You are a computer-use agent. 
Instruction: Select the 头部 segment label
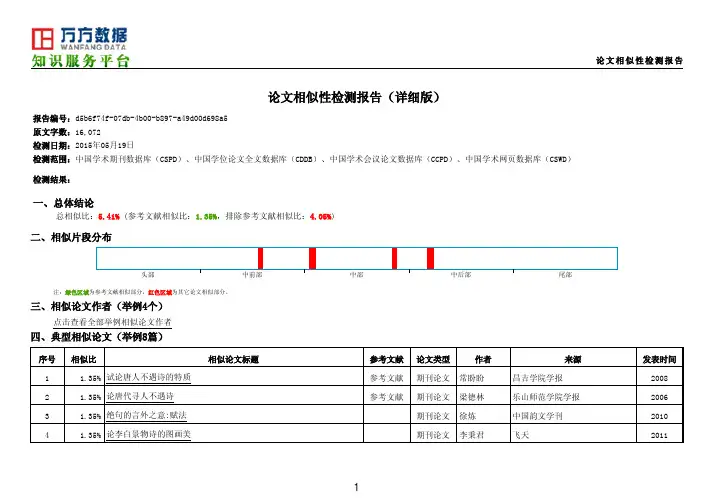pos(148,273)
